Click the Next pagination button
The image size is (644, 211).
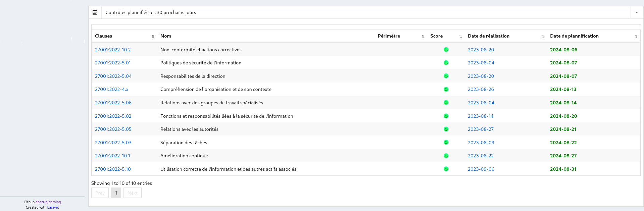click(x=132, y=193)
